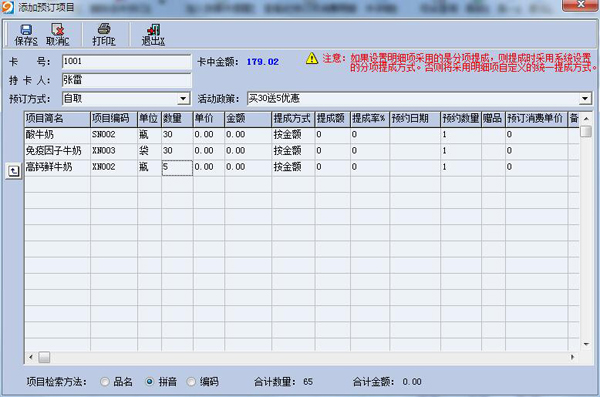Click the Save (保存) toolbar icon
The width and height of the screenshot is (600, 397).
pos(26,34)
